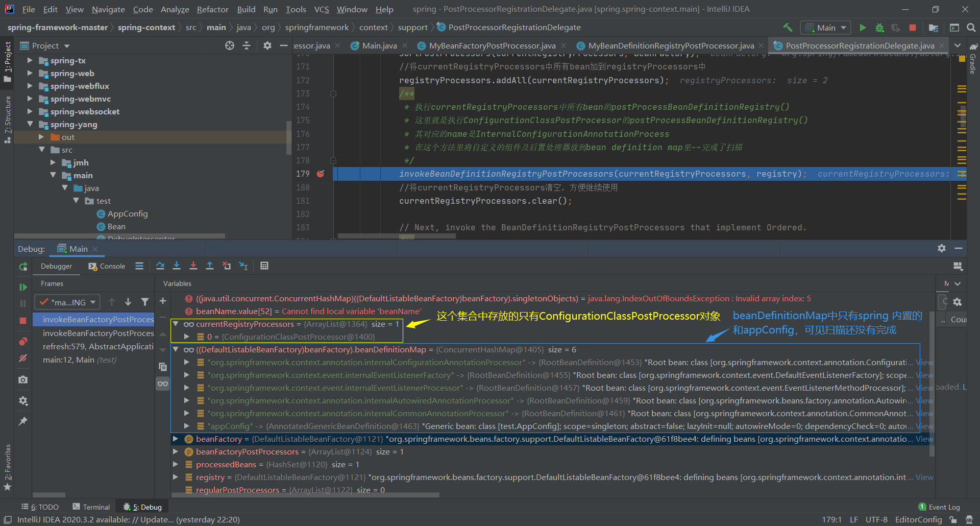The height and width of the screenshot is (526, 980).
Task: Resume program with the green resume icon
Action: click(23, 287)
